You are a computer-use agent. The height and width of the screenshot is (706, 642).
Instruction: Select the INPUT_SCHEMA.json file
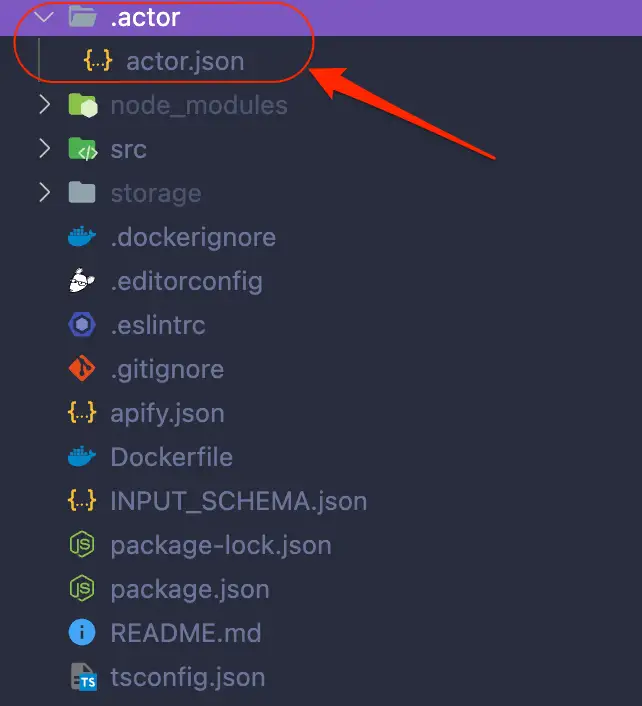click(238, 501)
